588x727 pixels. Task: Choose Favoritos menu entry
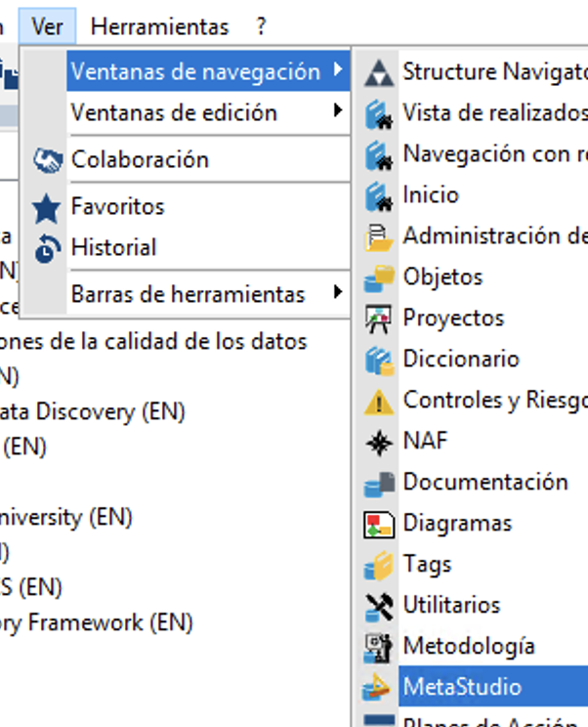click(208, 206)
